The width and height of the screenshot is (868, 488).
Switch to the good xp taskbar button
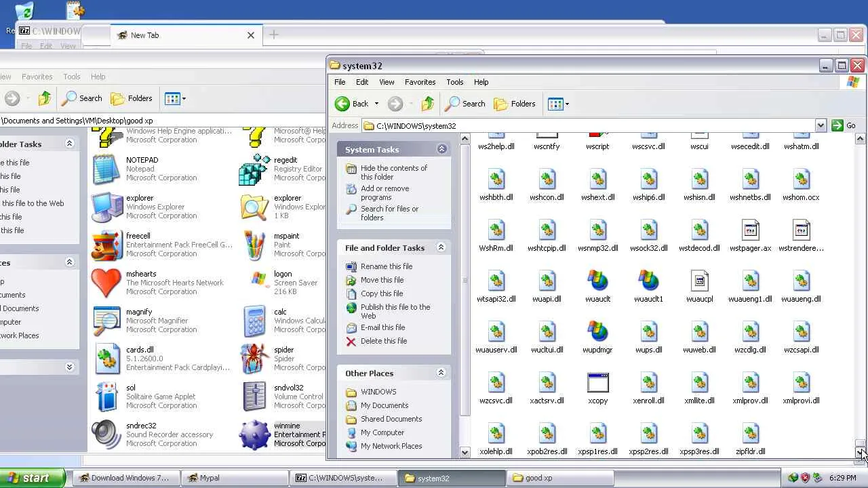[x=559, y=478]
